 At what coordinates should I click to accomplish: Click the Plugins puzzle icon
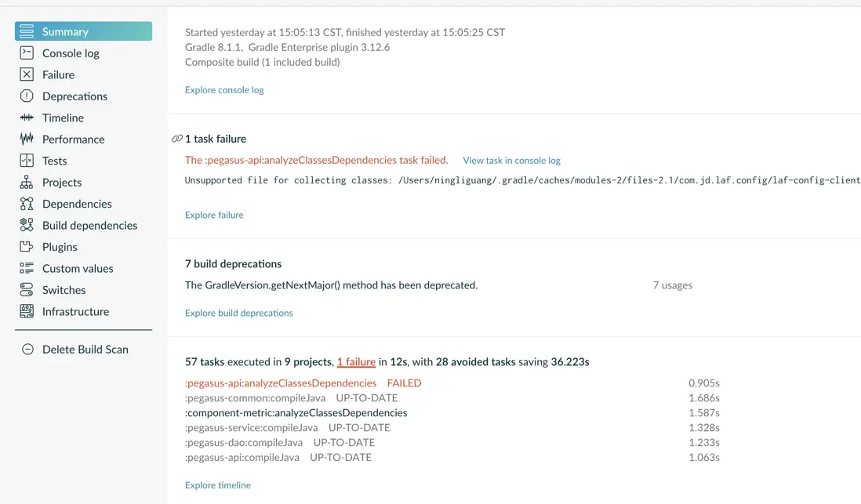(27, 247)
